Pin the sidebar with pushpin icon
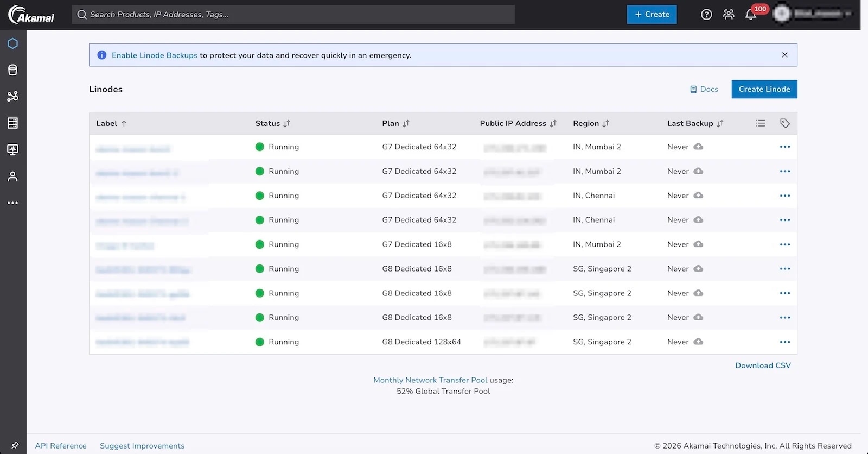868x454 pixels. (x=15, y=446)
